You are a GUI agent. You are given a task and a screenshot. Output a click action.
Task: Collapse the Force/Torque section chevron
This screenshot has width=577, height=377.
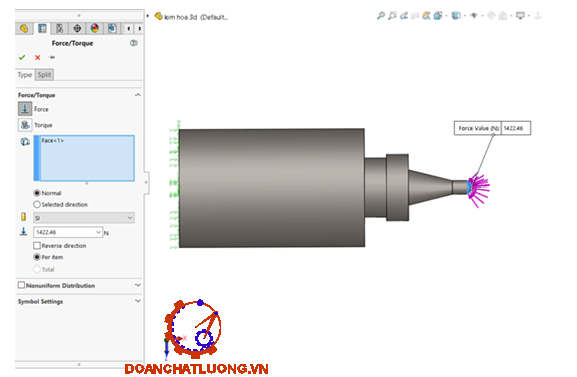click(138, 95)
